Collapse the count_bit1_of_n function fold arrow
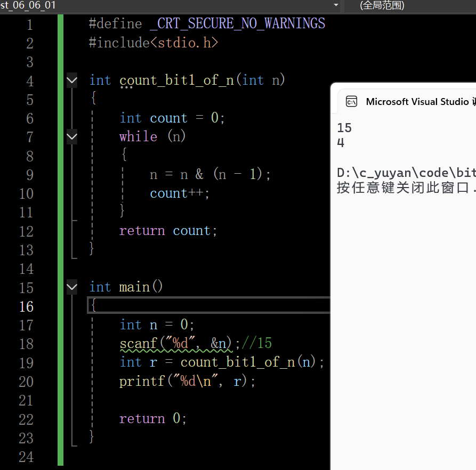Image resolution: width=476 pixels, height=470 pixels. pyautogui.click(x=72, y=80)
